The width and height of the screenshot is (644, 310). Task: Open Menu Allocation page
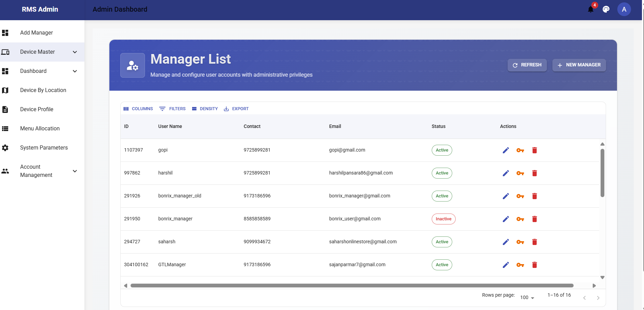point(42,129)
